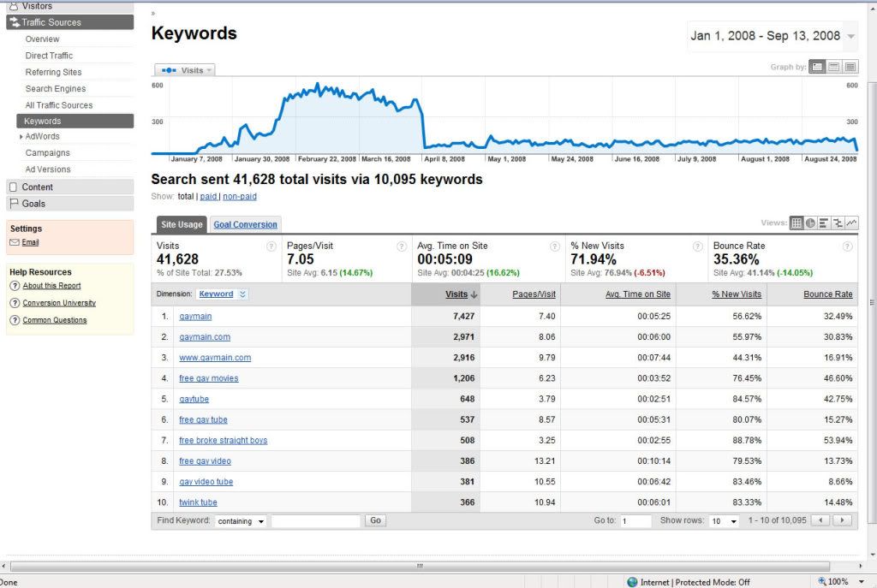Show only non-paid keyword visits
Viewport: 877px width, 588px height.
click(x=239, y=196)
